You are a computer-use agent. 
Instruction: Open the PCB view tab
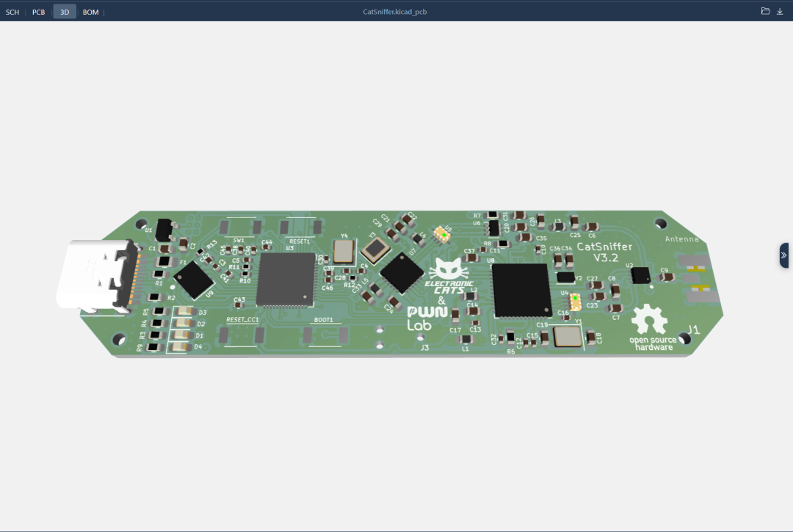(38, 12)
